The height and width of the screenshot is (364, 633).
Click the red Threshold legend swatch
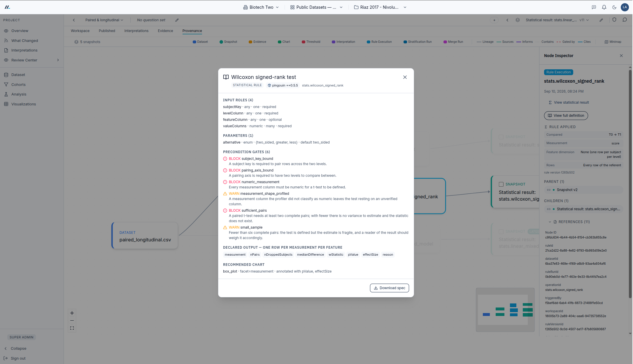coord(303,42)
